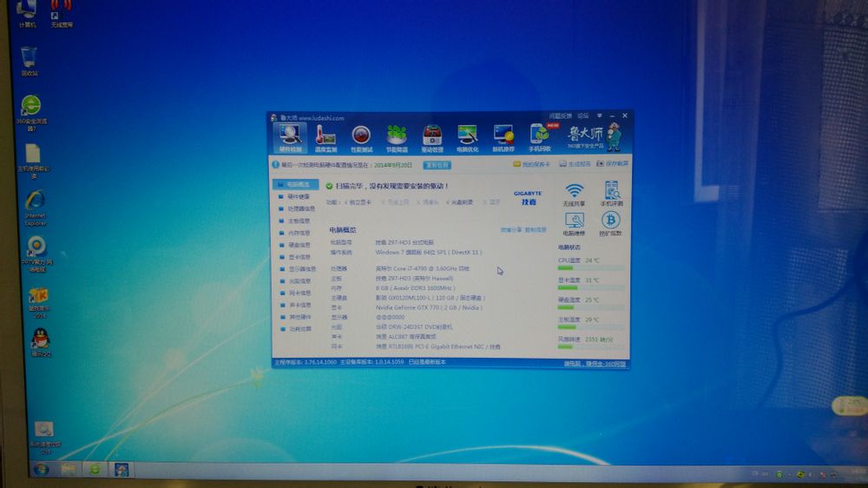Open the 无线宽带 desktop shortcut
The width and height of the screenshot is (868, 488).
(x=62, y=14)
